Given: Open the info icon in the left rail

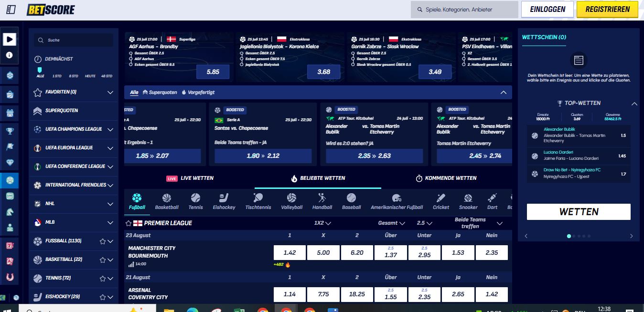Looking at the screenshot, I should tap(10, 55).
